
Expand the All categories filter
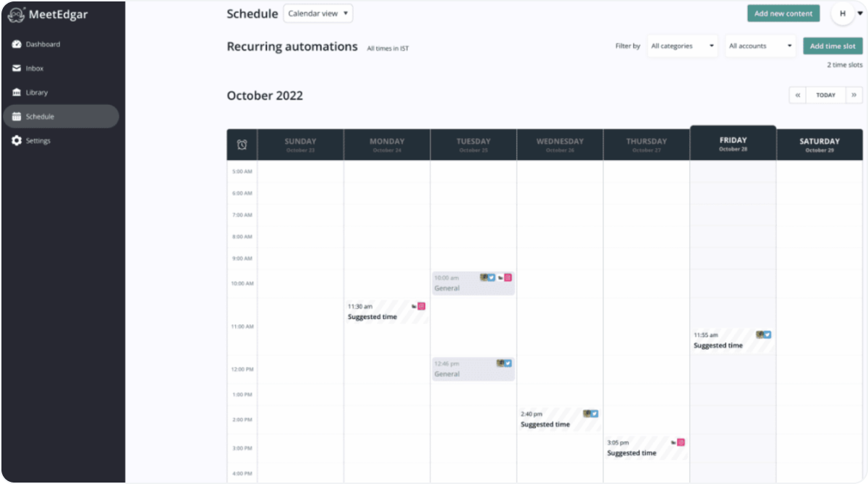click(x=683, y=46)
